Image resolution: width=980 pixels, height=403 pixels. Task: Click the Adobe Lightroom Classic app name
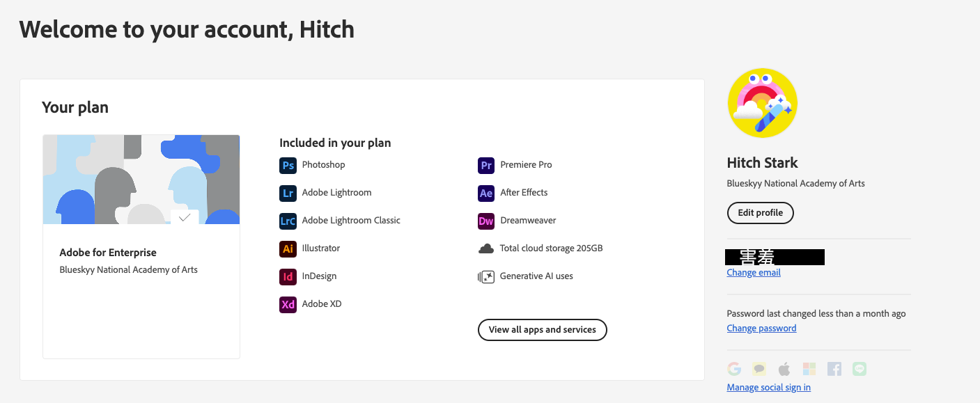pyautogui.click(x=352, y=221)
